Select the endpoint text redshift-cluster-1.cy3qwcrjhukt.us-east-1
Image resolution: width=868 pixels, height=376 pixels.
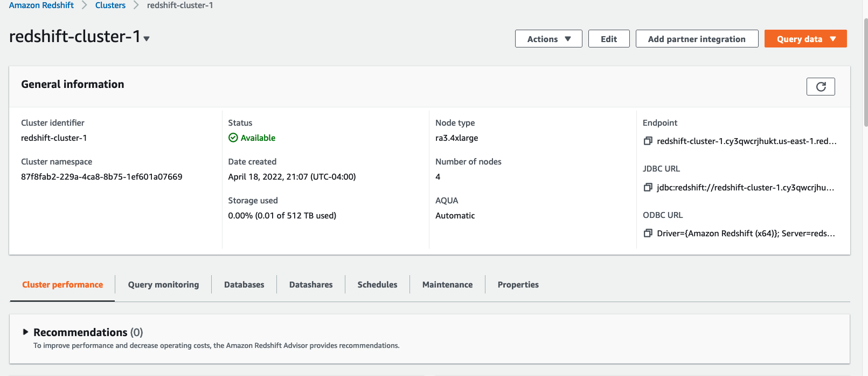pos(747,141)
